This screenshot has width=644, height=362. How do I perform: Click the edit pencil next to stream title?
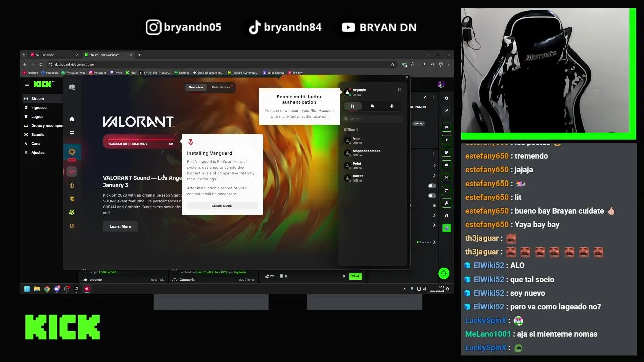[x=425, y=97]
